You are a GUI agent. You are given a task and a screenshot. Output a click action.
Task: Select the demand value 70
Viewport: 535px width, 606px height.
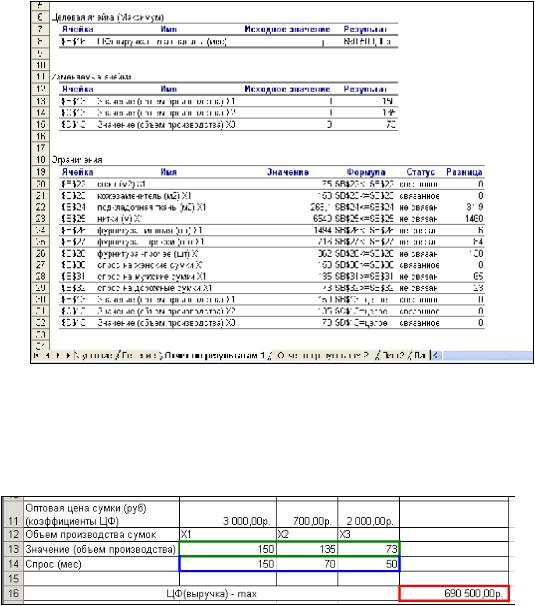pos(307,564)
